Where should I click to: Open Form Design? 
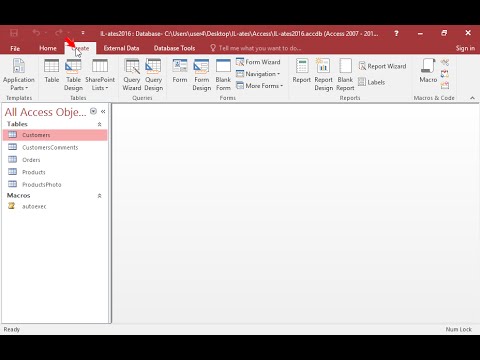point(202,75)
